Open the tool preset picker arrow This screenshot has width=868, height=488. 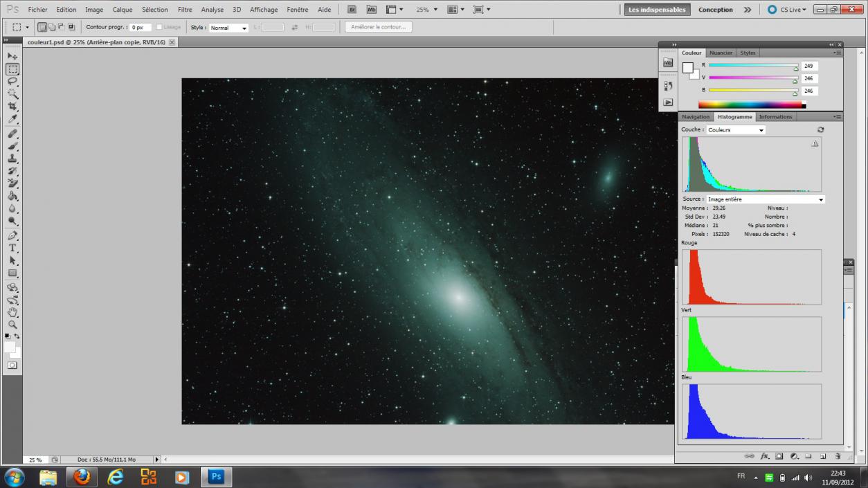coord(27,28)
